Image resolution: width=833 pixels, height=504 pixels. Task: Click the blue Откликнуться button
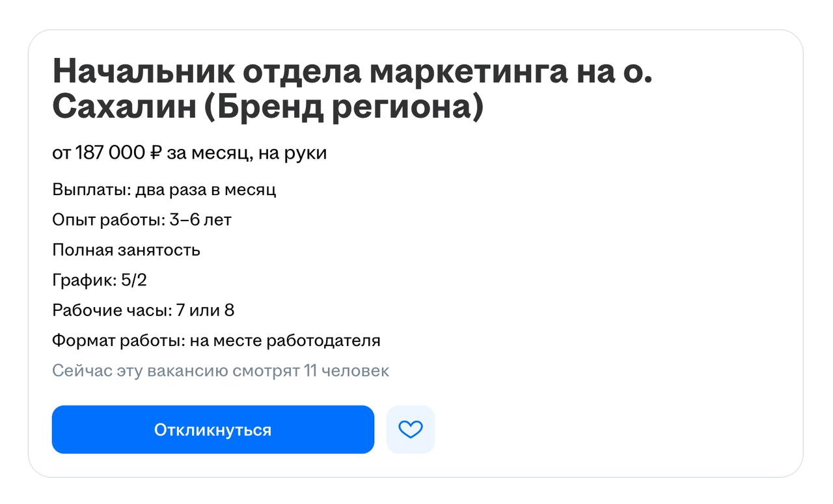pos(213,430)
